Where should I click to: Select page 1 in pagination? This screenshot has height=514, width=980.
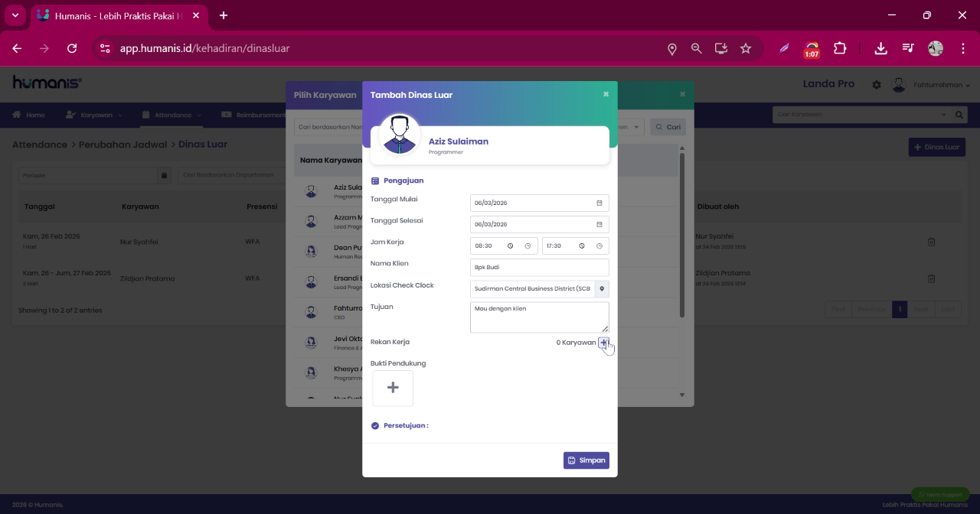point(900,310)
